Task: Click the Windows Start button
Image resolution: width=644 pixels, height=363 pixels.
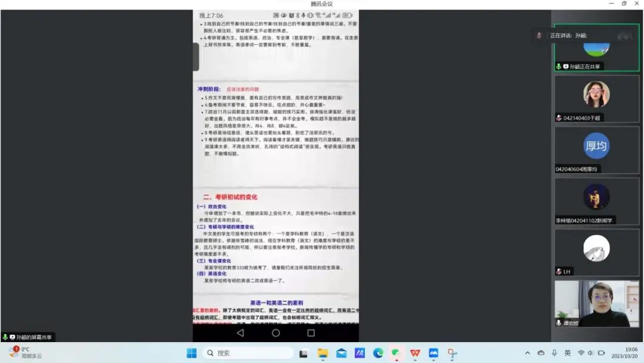Action: tap(191, 353)
